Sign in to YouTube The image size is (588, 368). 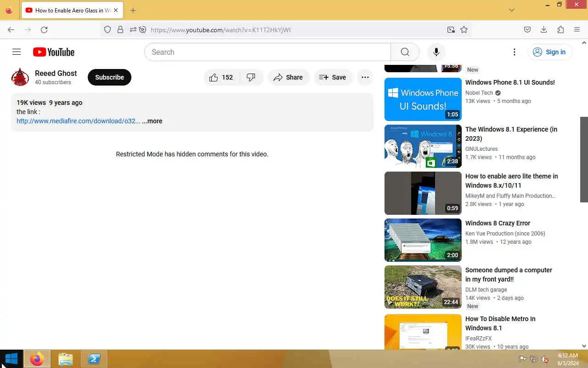point(550,52)
